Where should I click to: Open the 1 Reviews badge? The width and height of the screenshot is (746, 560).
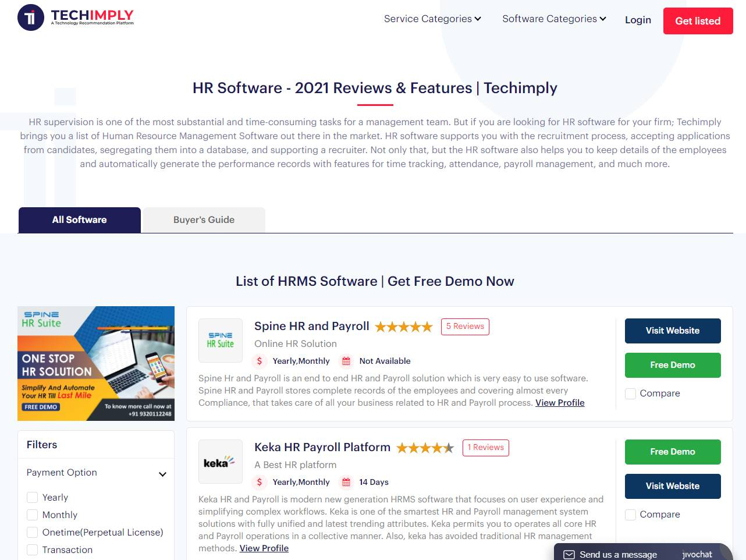[486, 448]
